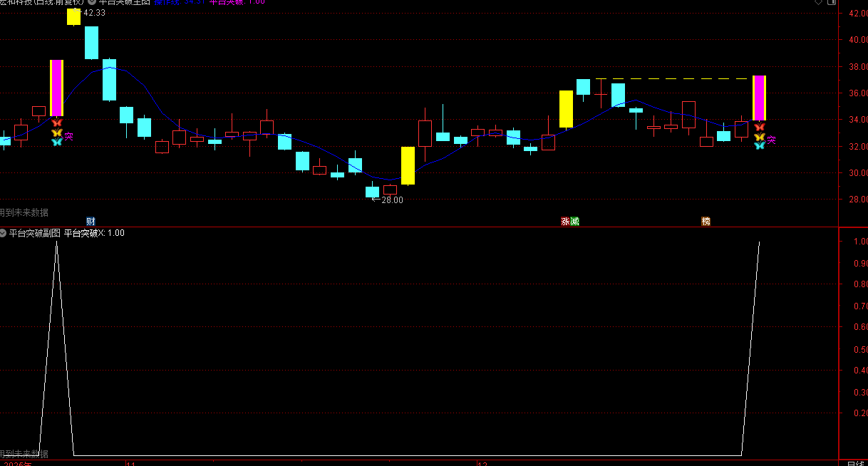
Task: Click the magenta breakout candle on the right
Action: click(x=760, y=98)
